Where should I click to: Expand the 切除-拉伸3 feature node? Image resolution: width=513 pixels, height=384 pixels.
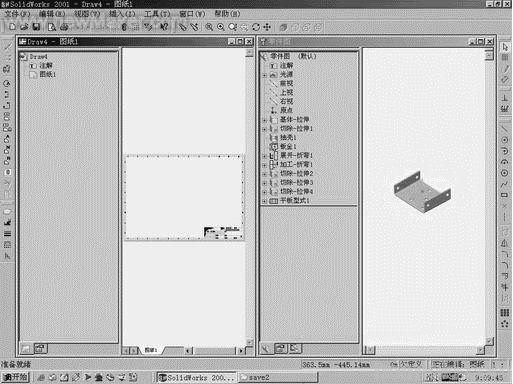coord(265,183)
